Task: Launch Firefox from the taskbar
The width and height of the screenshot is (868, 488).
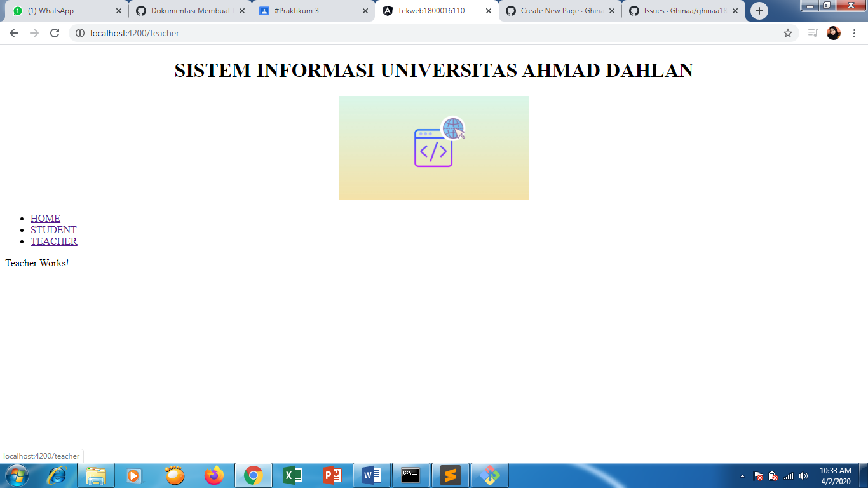Action: pos(214,475)
